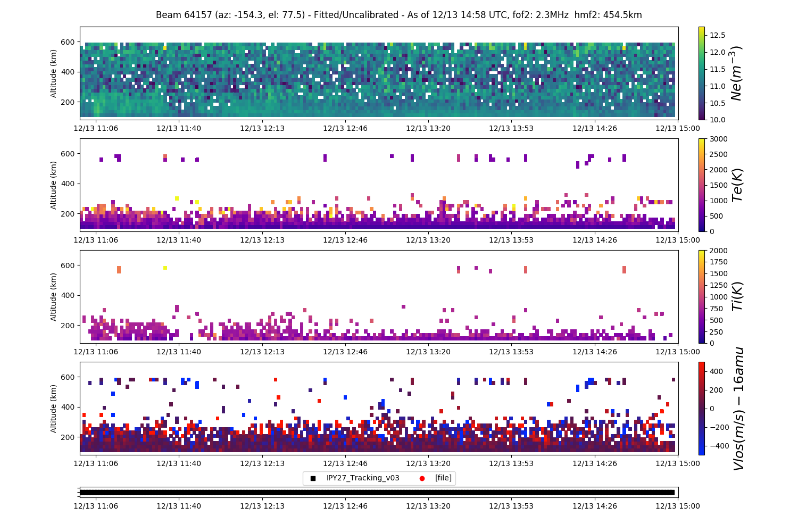Click Altitude (km) axis label of top panel
This screenshot has width=798, height=532.
pyautogui.click(x=54, y=73)
